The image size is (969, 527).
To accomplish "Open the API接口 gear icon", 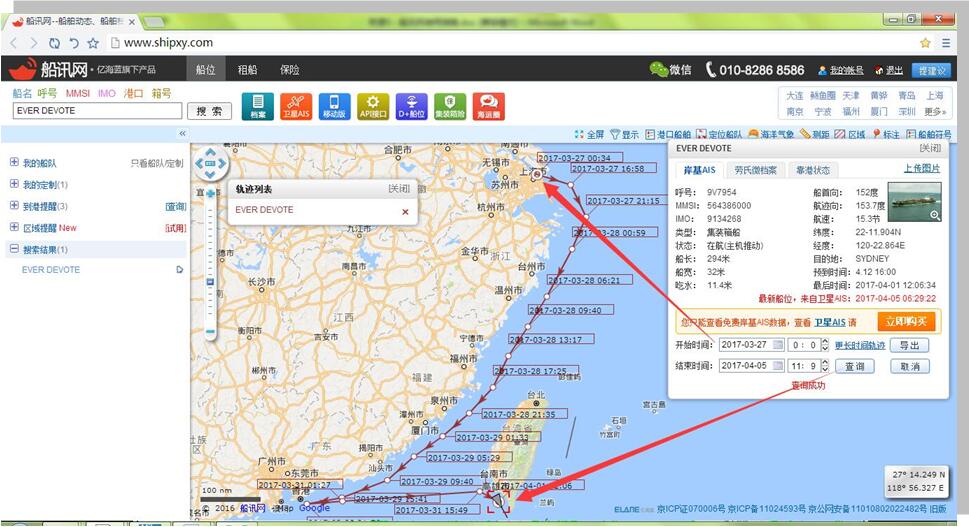I will pyautogui.click(x=373, y=106).
